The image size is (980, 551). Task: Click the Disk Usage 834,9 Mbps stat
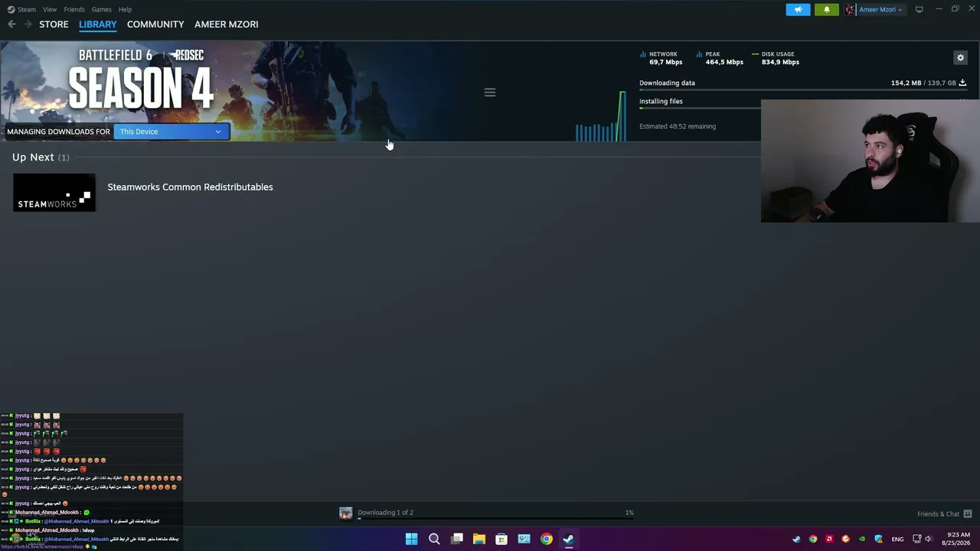(x=776, y=58)
